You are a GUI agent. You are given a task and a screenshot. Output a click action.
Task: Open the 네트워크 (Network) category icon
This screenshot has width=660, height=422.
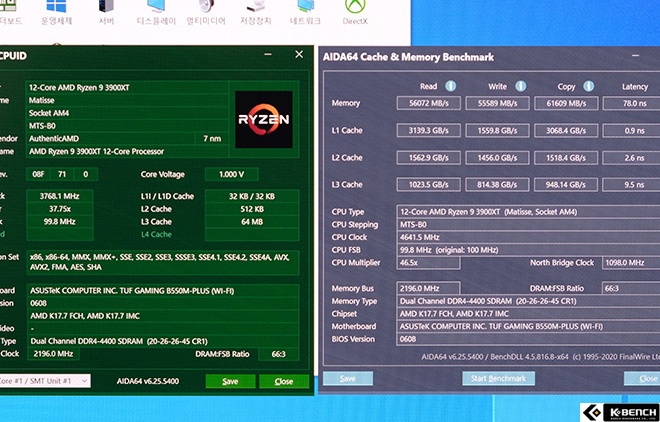tap(305, 13)
